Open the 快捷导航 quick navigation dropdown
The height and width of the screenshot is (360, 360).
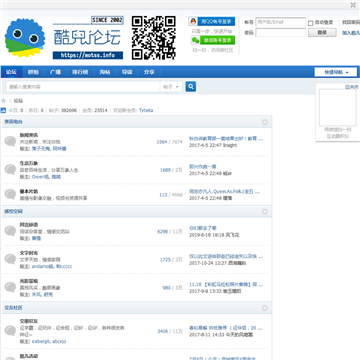click(x=336, y=72)
